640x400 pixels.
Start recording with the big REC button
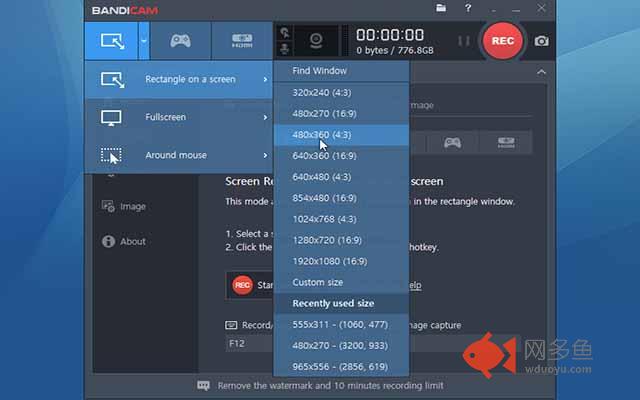pyautogui.click(x=502, y=41)
